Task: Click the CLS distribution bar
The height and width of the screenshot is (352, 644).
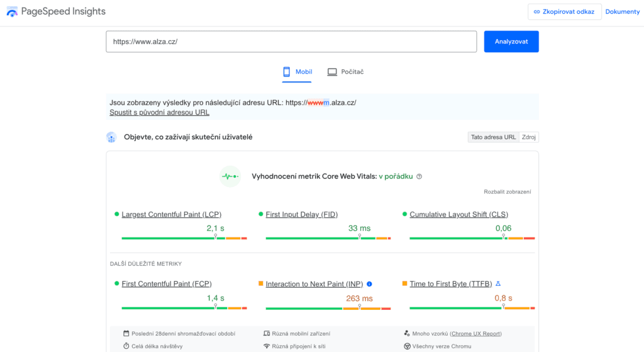Action: pyautogui.click(x=472, y=238)
